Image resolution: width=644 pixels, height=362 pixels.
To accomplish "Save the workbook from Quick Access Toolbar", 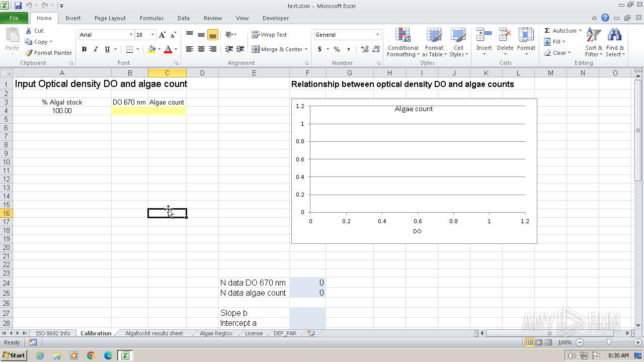I will click(18, 6).
